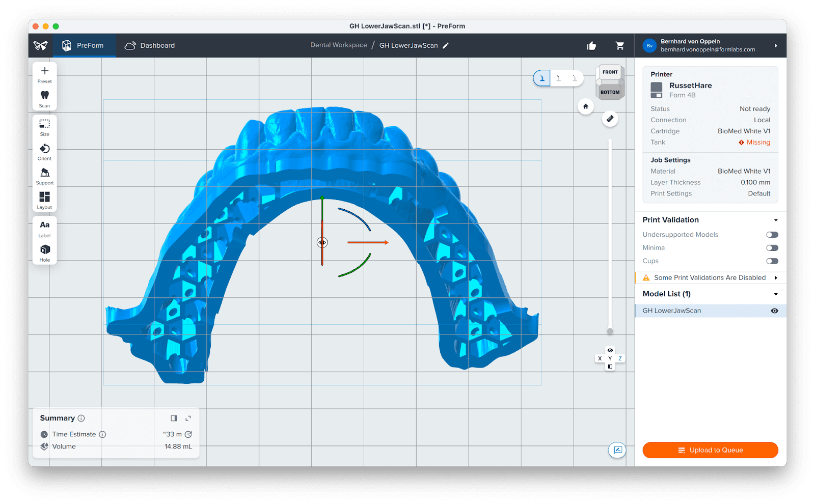The height and width of the screenshot is (504, 815).
Task: Choose the Hole tool
Action: [45, 250]
